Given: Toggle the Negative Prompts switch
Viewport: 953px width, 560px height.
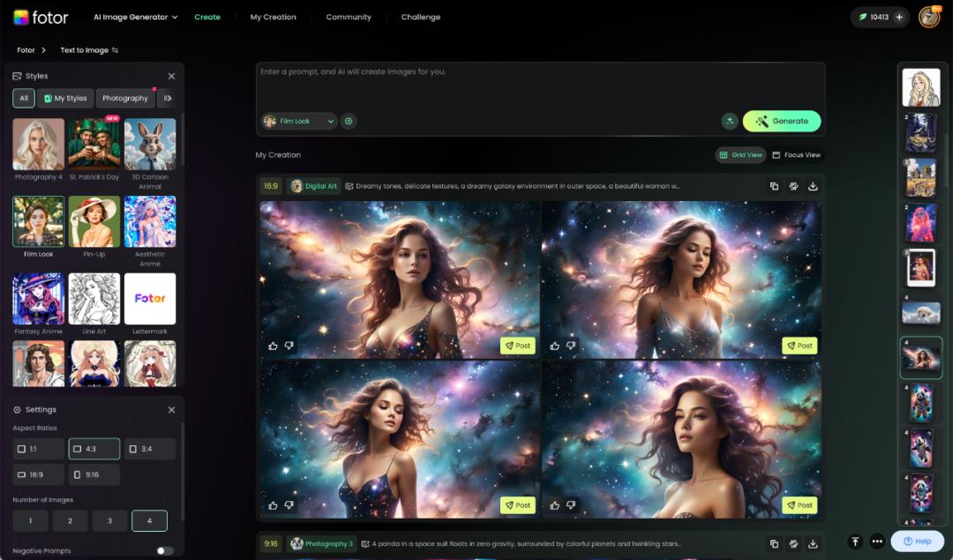Looking at the screenshot, I should tap(164, 551).
